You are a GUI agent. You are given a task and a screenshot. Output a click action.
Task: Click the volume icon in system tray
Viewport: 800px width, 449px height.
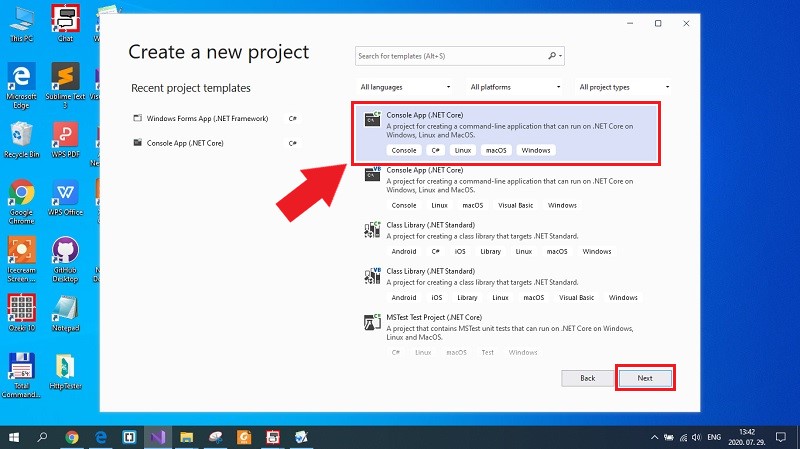(x=696, y=437)
